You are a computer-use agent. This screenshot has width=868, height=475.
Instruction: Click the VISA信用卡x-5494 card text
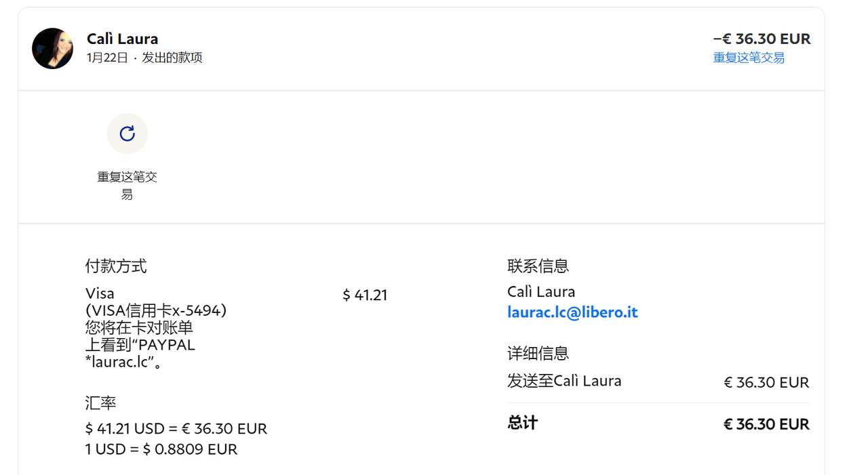click(156, 310)
